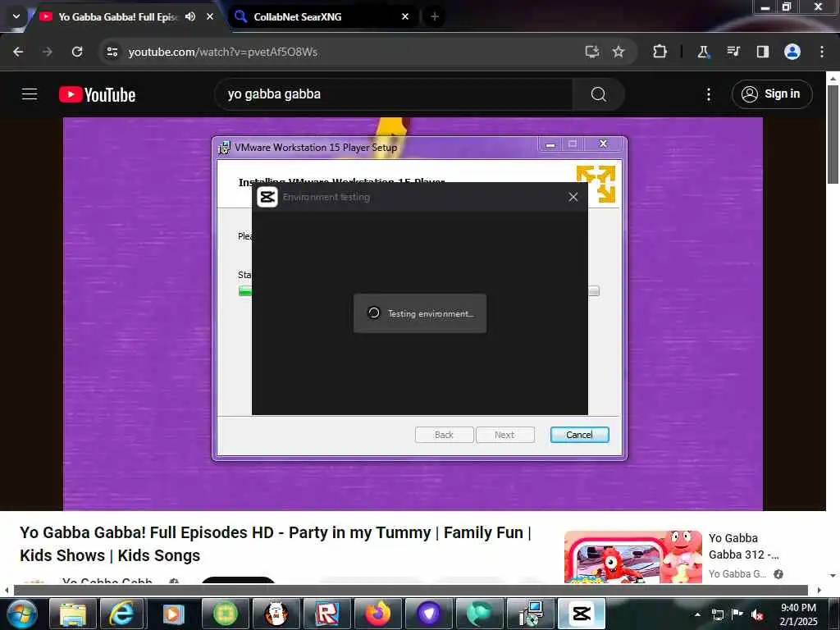The width and height of the screenshot is (840, 630).
Task: Open the purple shield app on taskbar
Action: [429, 614]
